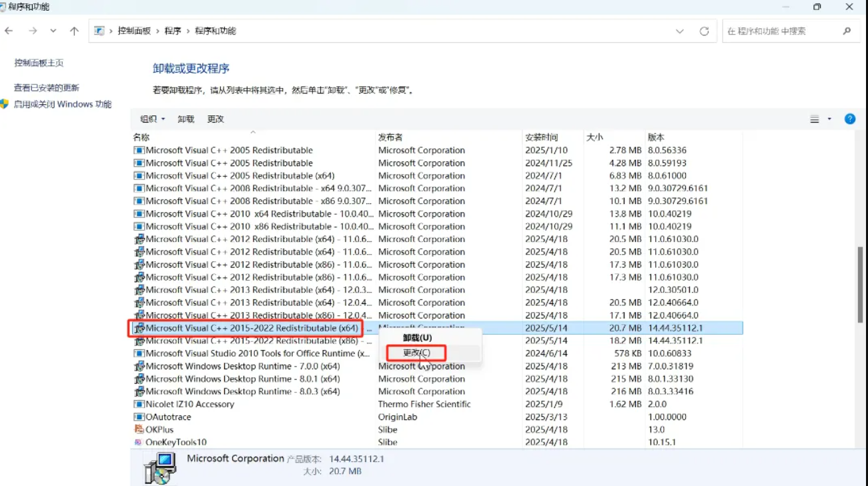Open recent locations dropdown chevron
The width and height of the screenshot is (868, 486).
coord(53,31)
